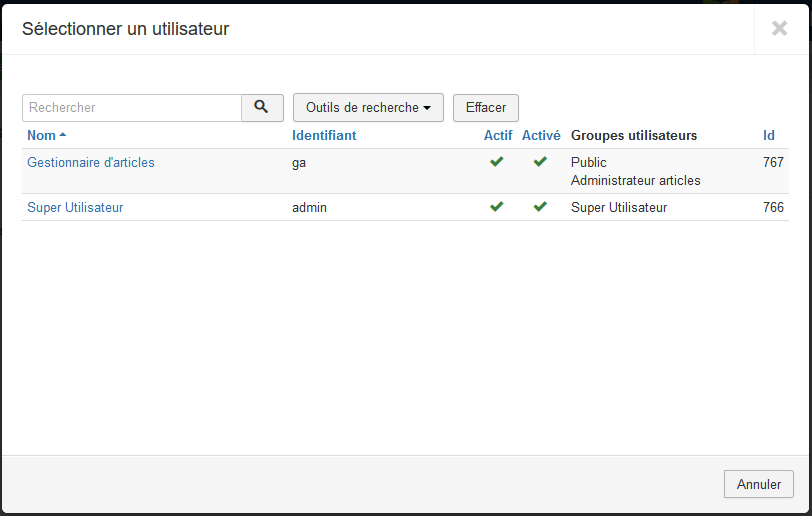Open the Outils de recherche dropdown
The image size is (812, 516).
[x=368, y=108]
